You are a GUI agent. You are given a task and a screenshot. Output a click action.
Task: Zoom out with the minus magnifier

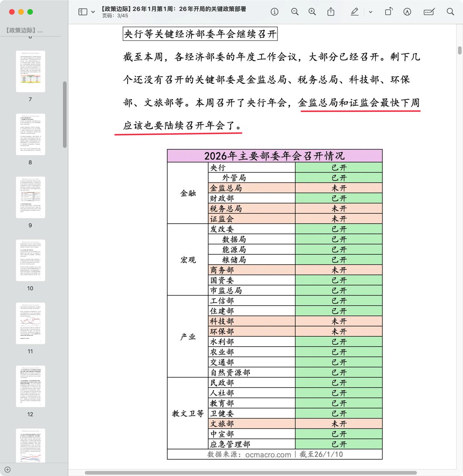(x=295, y=12)
